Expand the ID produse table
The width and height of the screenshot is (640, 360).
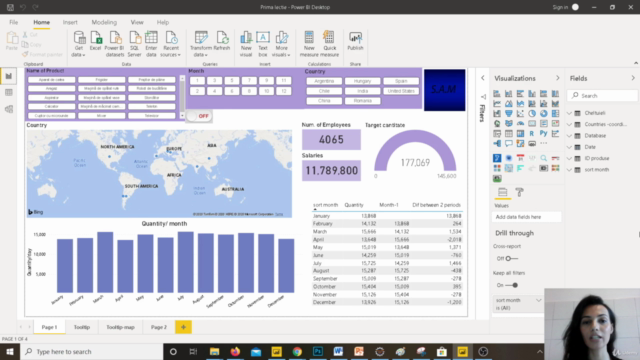coord(570,158)
